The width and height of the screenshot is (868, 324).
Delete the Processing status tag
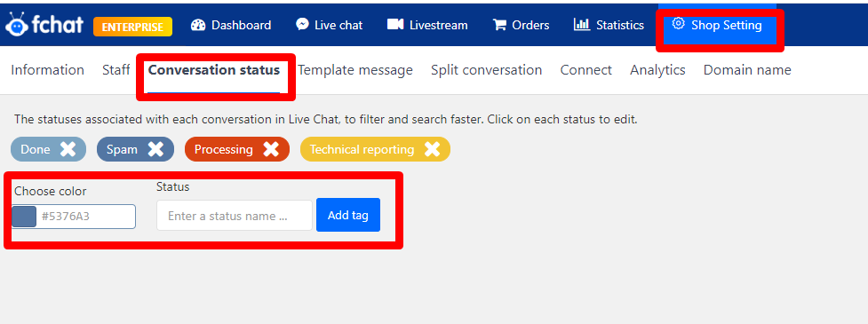click(x=271, y=149)
